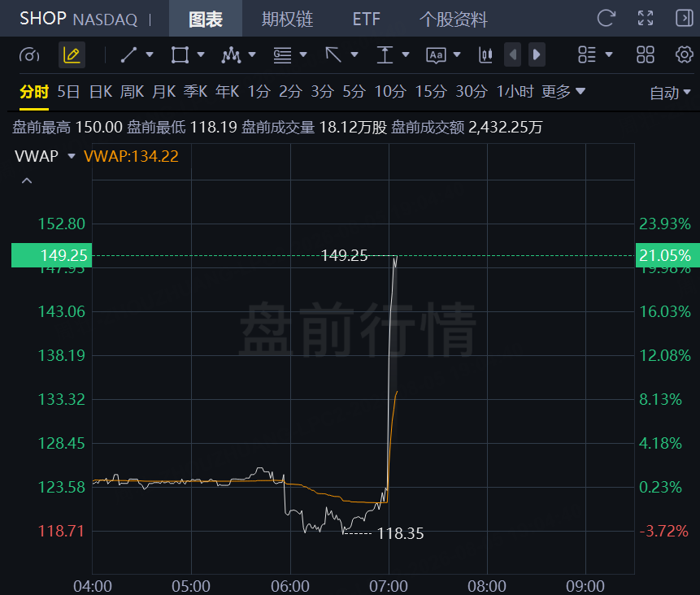Screen dimensions: 700x595
Task: Click the 21.05% change tag
Action: (667, 255)
